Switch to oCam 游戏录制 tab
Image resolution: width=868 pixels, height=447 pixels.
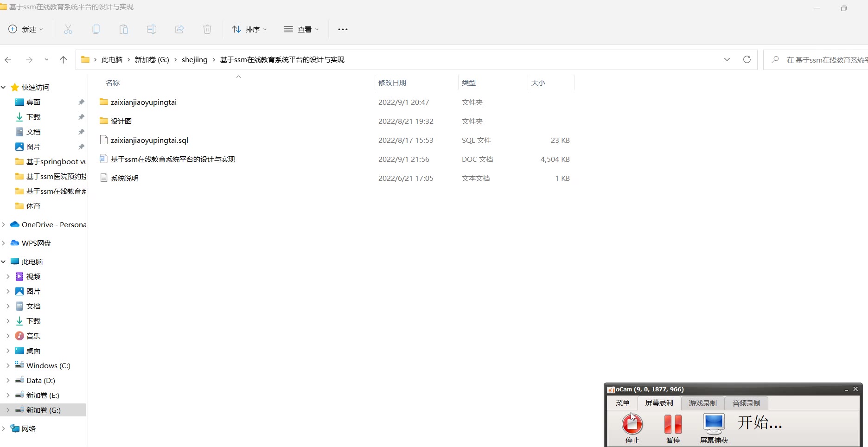tap(702, 403)
